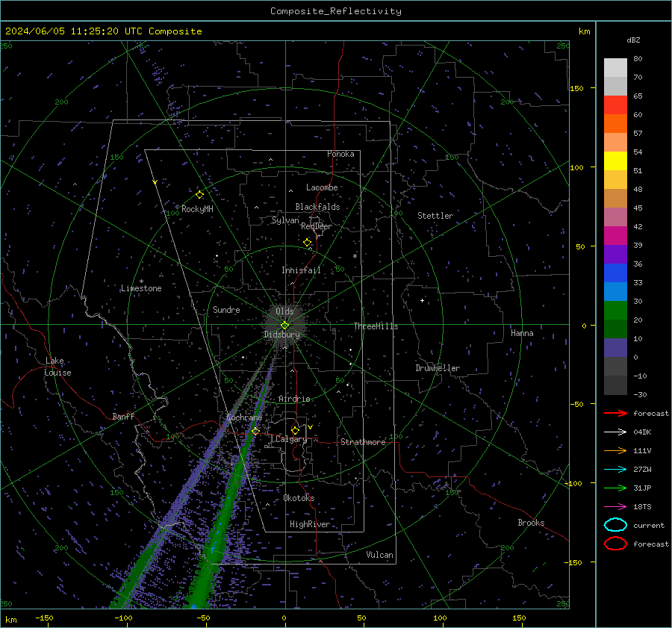
Task: Pick the light gray 70-80 dBZ swatch
Action: pyautogui.click(x=615, y=68)
